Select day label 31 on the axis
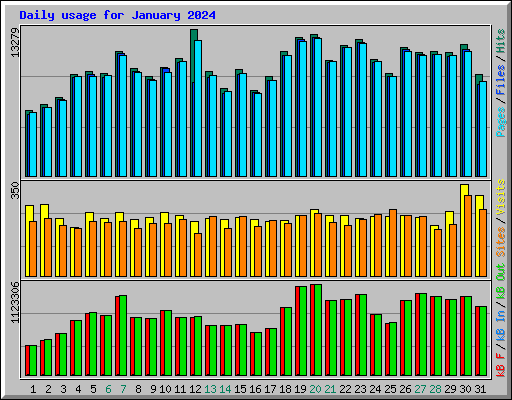The image size is (512, 400). click(480, 389)
